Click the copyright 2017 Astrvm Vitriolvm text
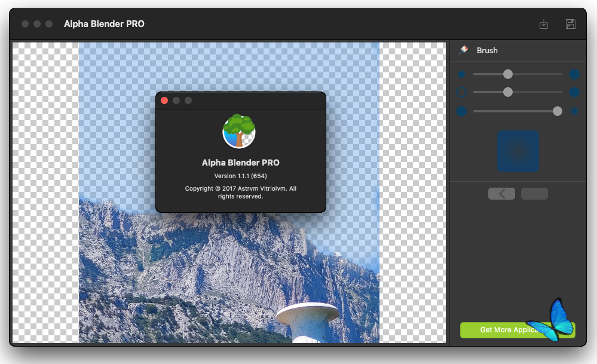597x364 pixels. pyautogui.click(x=241, y=192)
